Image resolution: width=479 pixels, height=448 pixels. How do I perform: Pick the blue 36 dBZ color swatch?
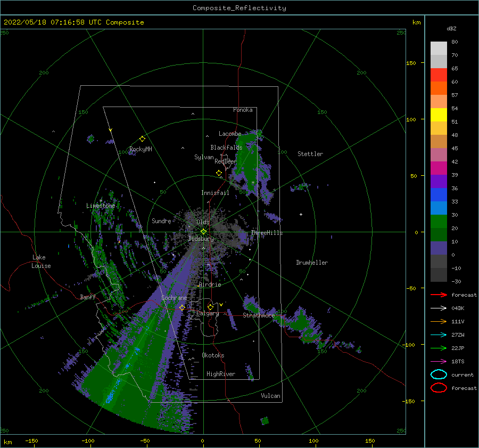439,194
